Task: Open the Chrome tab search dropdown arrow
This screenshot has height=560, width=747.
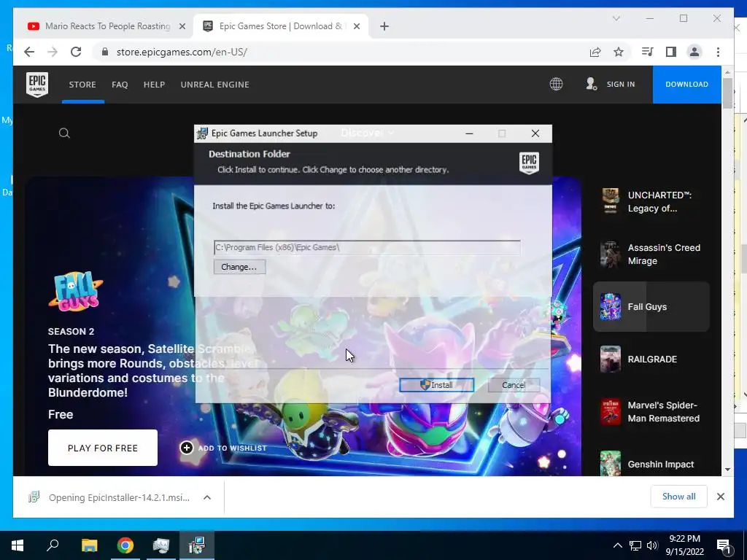Action: tap(616, 18)
